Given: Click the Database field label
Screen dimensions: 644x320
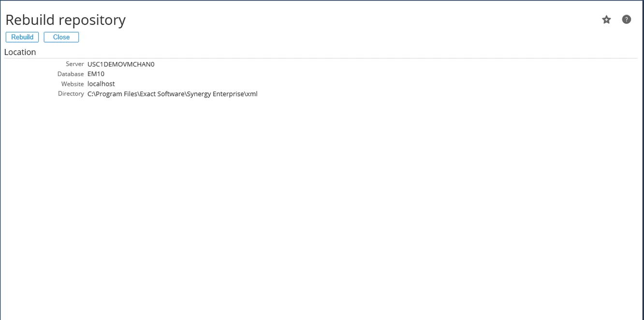Looking at the screenshot, I should [71, 74].
